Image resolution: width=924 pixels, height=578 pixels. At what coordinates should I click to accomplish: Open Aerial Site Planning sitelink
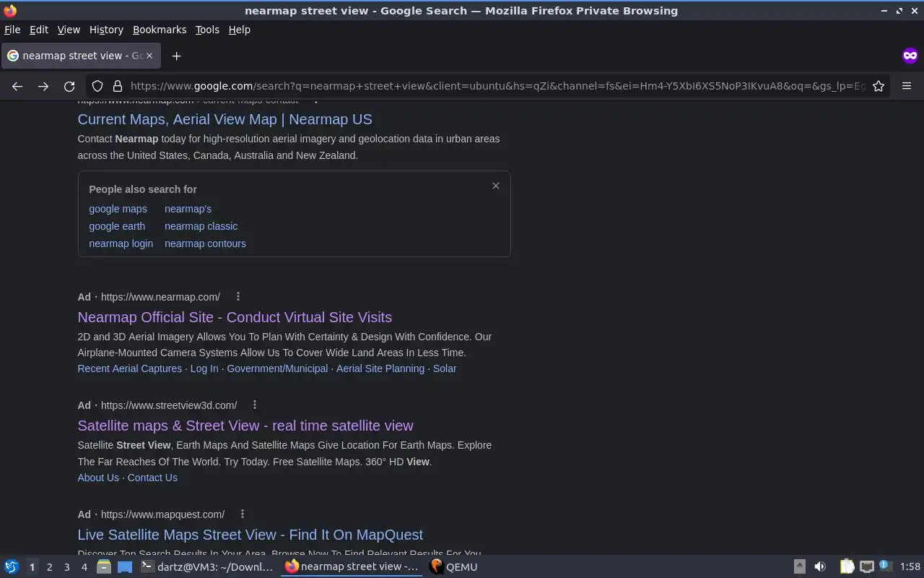point(380,368)
